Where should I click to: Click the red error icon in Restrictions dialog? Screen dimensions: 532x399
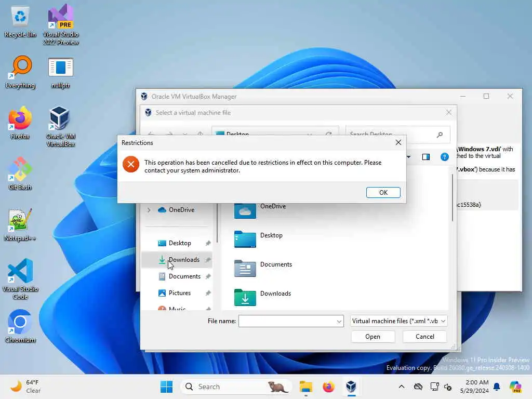(x=130, y=165)
